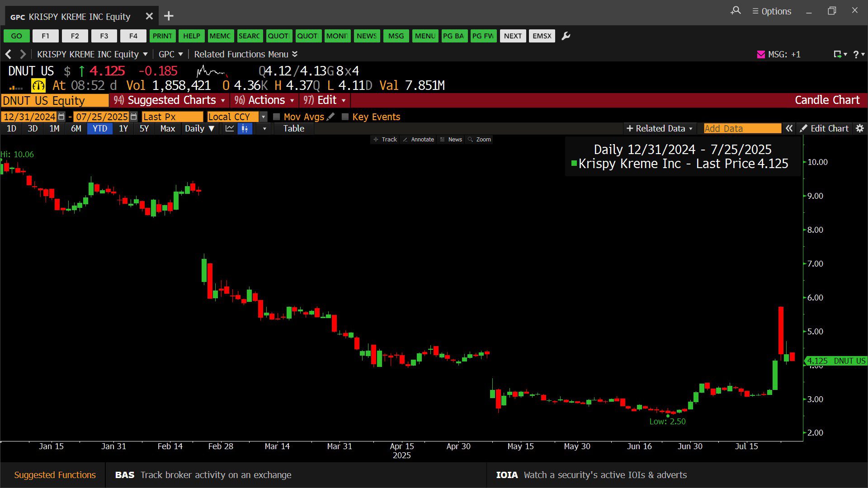Open the end date calendar picker
The image size is (868, 488).
point(133,117)
